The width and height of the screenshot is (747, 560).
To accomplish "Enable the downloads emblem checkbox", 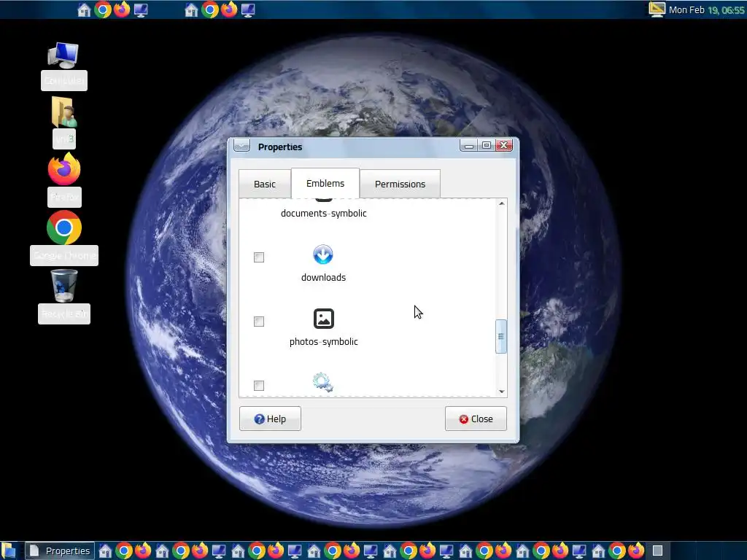I will 259,257.
